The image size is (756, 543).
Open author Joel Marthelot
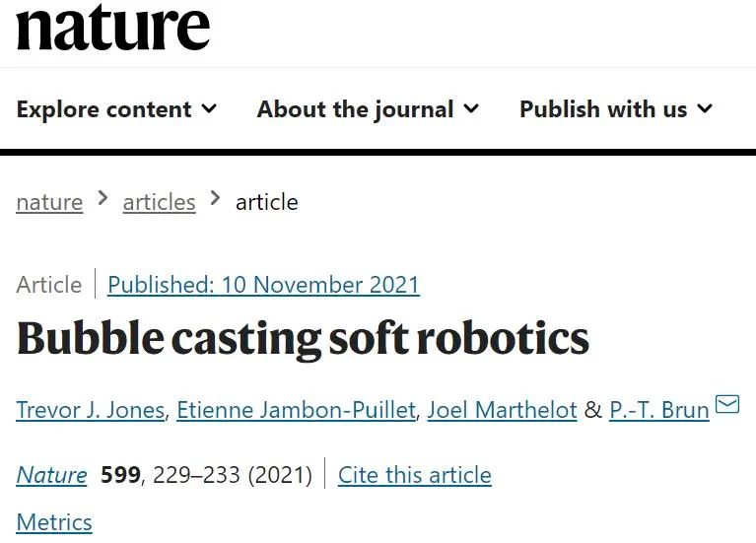(502, 410)
